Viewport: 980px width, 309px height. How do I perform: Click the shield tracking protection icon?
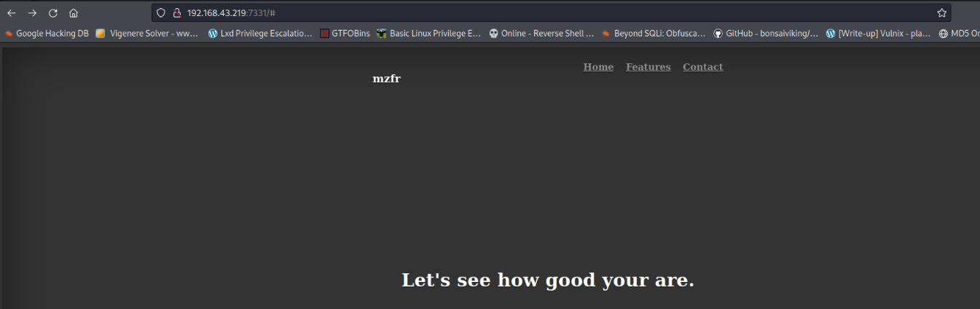(x=162, y=13)
